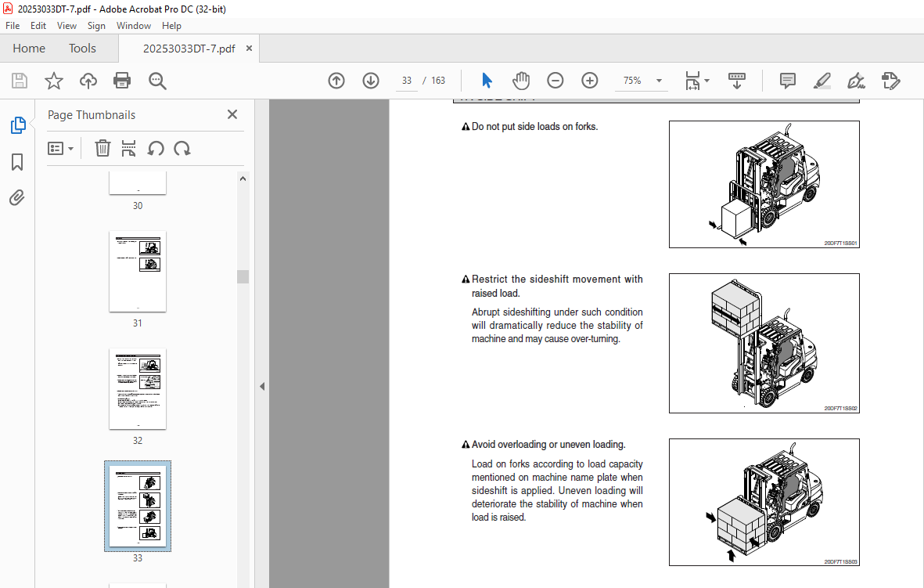Open the Fill and Sign pen tool
924x588 pixels.
(856, 81)
